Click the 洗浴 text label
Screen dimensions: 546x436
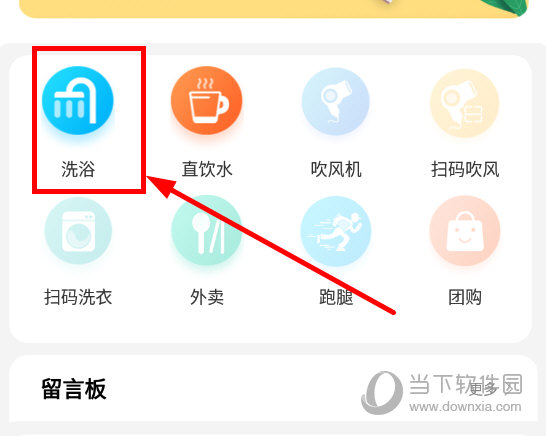tap(78, 169)
